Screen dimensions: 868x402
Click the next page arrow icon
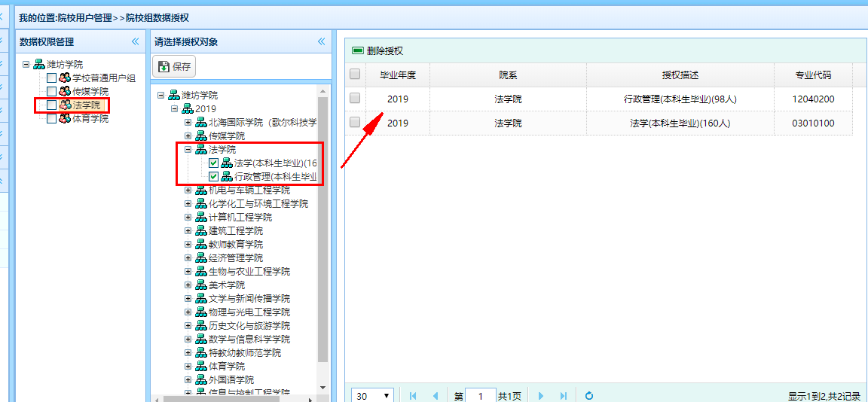540,396
